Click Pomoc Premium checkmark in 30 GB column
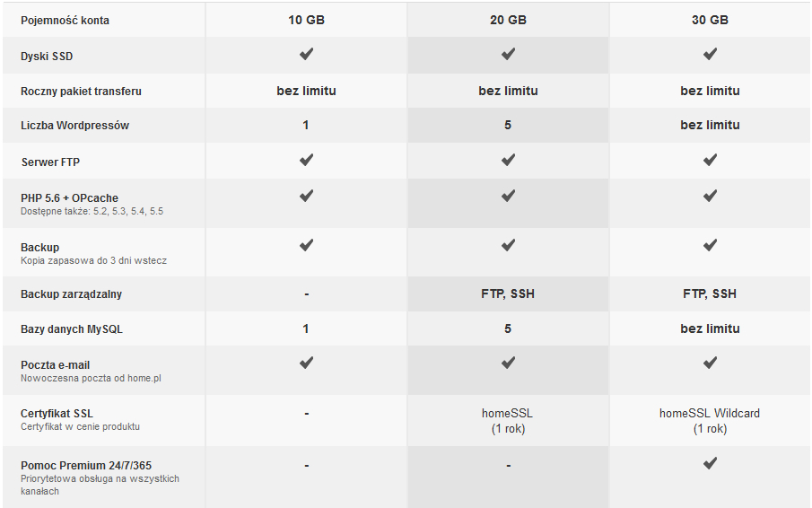This screenshot has height=508, width=812. [710, 463]
